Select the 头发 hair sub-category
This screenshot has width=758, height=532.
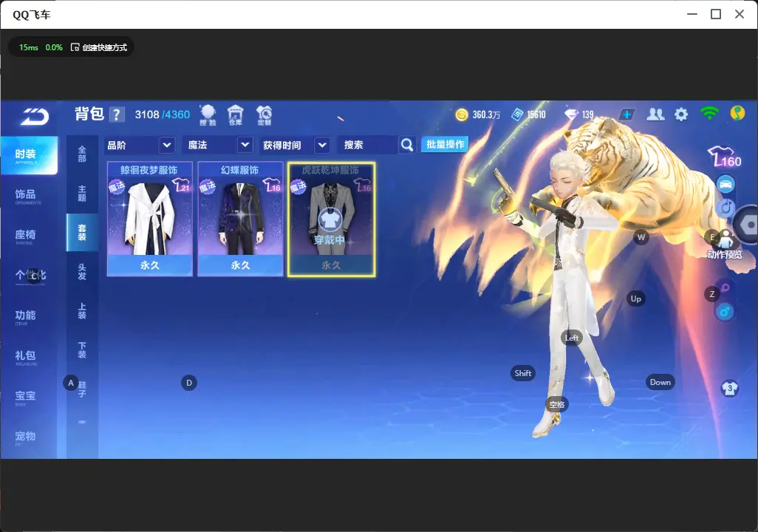(82, 272)
